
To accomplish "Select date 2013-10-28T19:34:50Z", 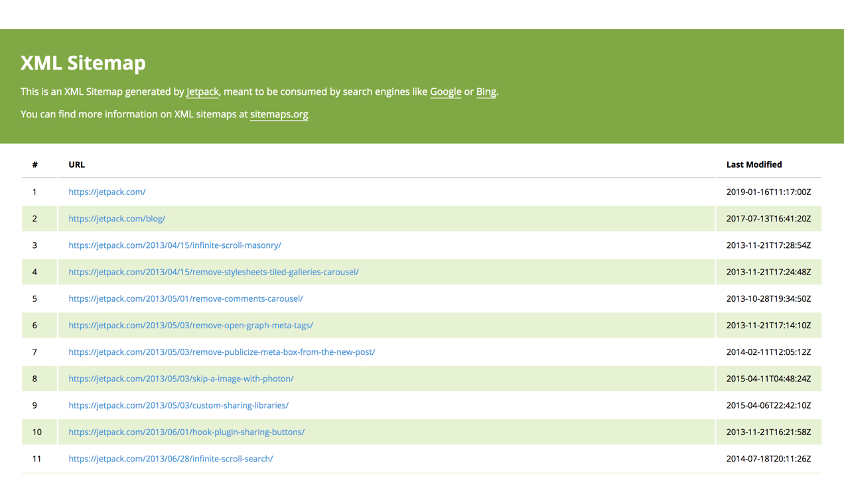I will coord(768,298).
